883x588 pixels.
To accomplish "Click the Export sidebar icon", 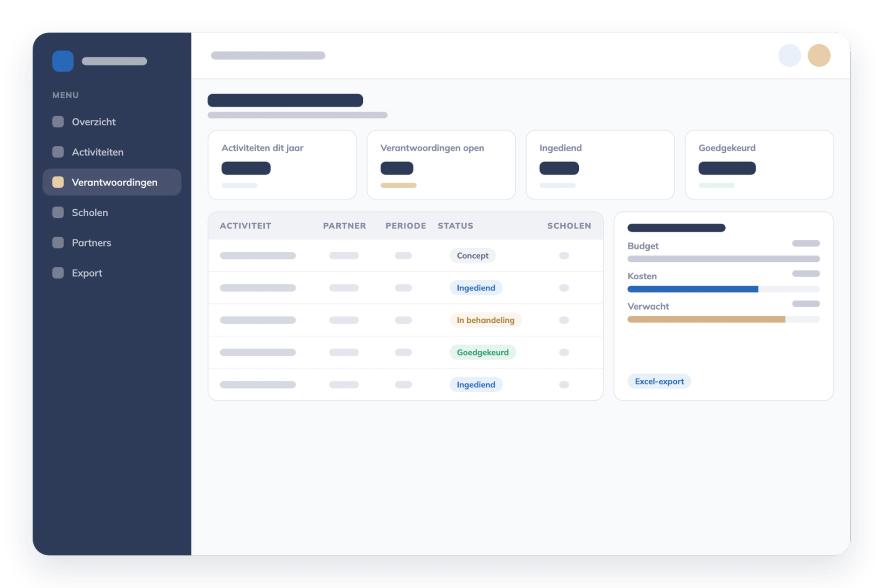I will coord(58,272).
